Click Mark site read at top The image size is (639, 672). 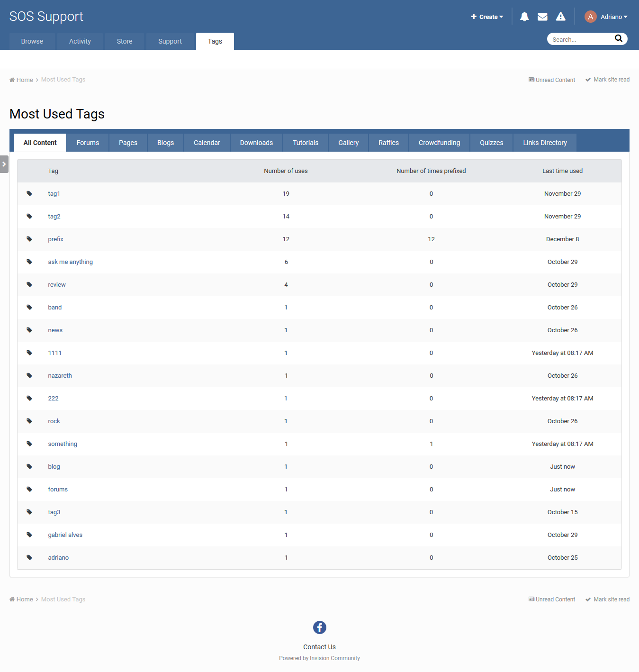click(x=607, y=80)
